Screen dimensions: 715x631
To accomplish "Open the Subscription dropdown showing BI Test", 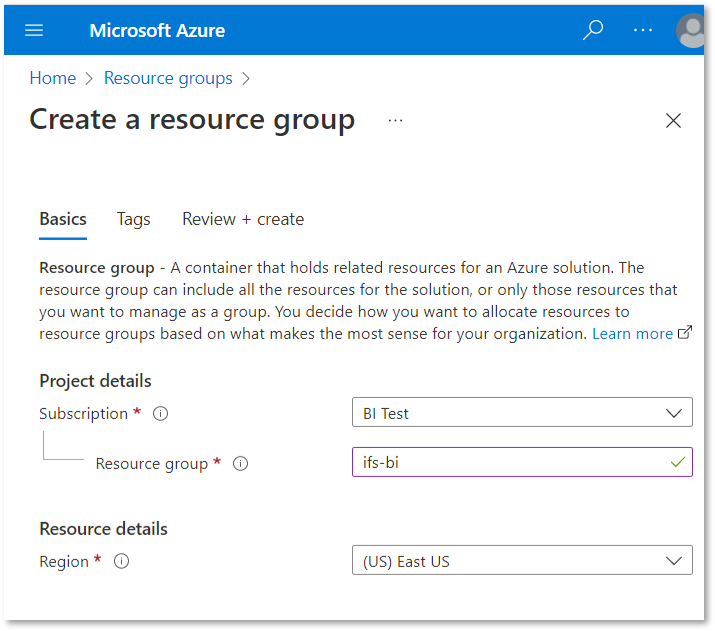I will pos(522,412).
